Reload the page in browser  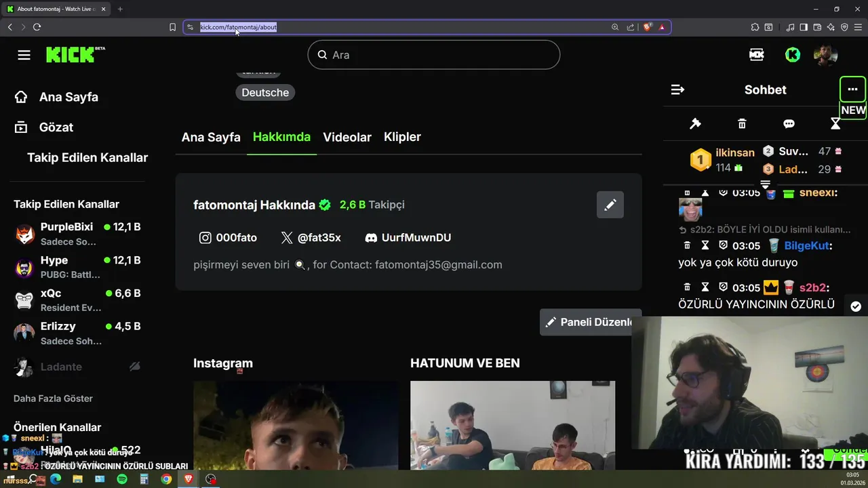37,27
